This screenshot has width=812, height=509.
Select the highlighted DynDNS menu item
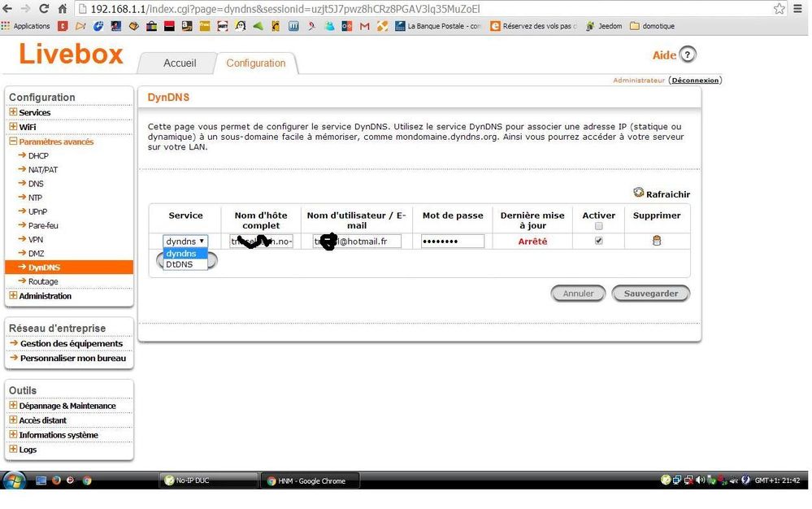pyautogui.click(x=69, y=268)
